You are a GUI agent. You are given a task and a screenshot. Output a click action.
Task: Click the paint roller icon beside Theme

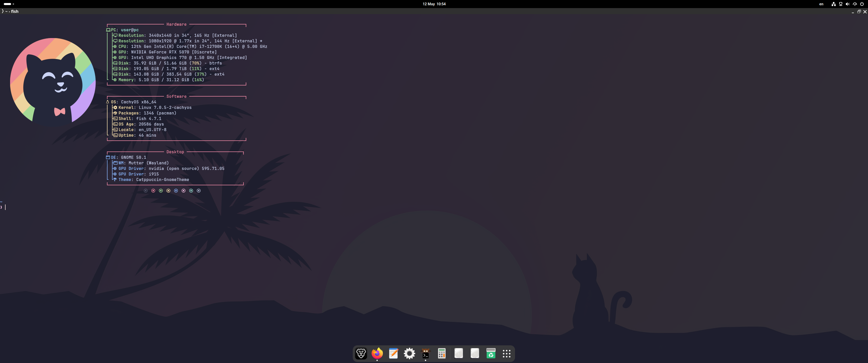pos(115,179)
